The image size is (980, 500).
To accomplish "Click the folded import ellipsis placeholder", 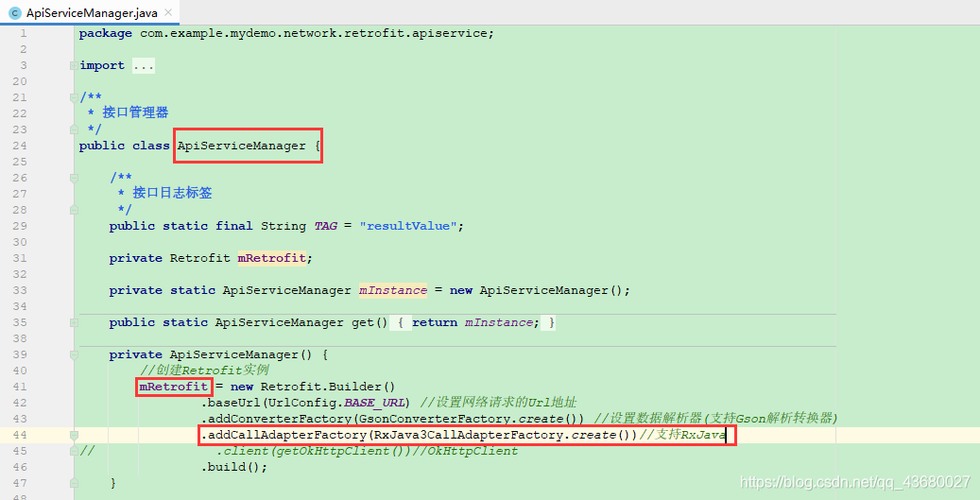I will (x=143, y=65).
